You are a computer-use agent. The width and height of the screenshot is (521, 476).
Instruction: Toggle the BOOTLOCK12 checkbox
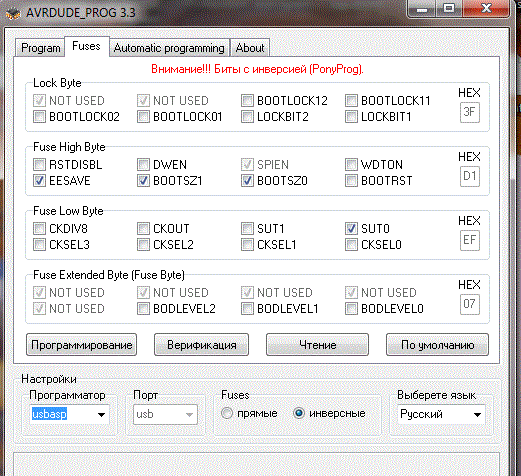tap(247, 100)
